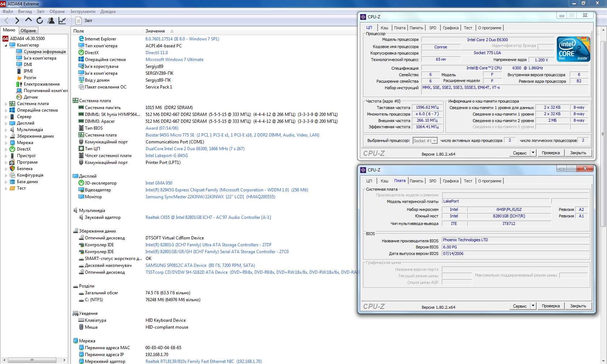Expand the Системна плата tree node
The image size is (607, 364).
tap(6, 104)
